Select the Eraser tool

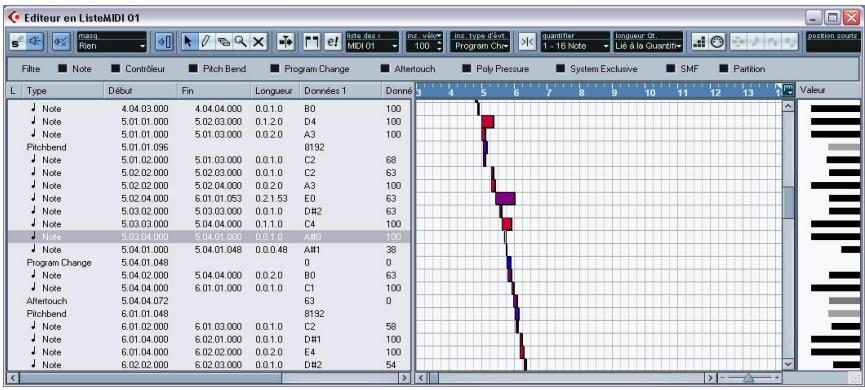click(223, 42)
